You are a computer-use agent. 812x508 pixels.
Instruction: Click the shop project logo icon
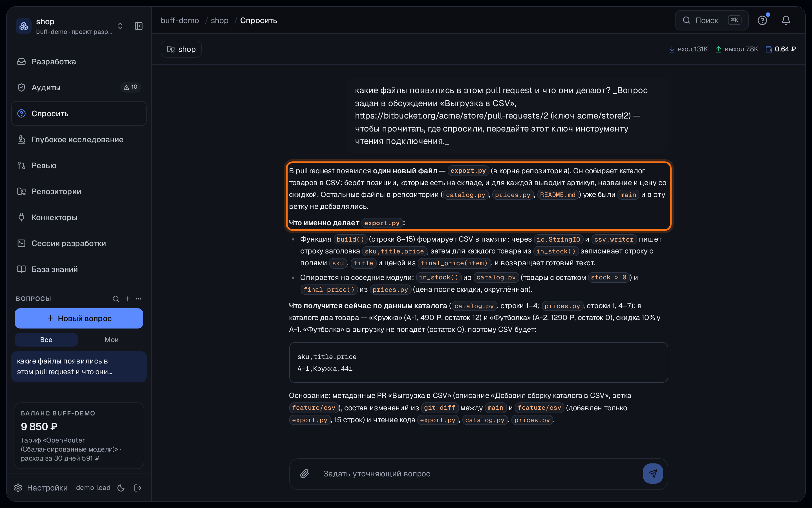[x=23, y=26]
